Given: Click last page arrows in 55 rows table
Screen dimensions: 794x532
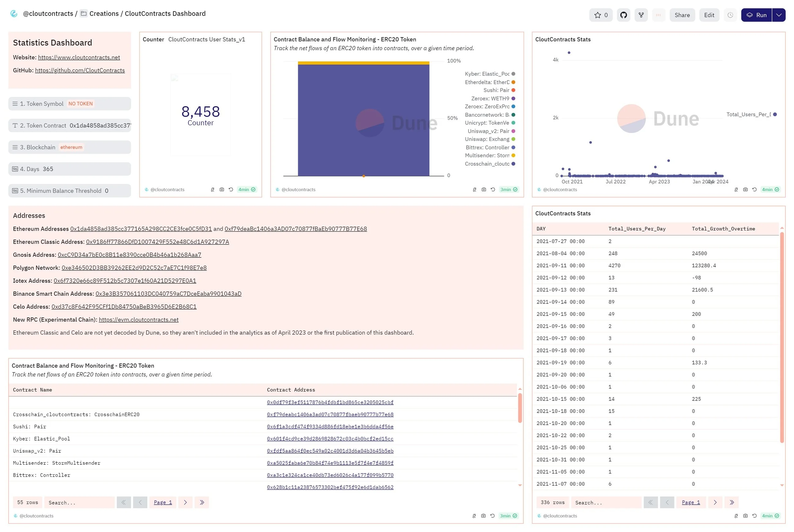Looking at the screenshot, I should (202, 502).
